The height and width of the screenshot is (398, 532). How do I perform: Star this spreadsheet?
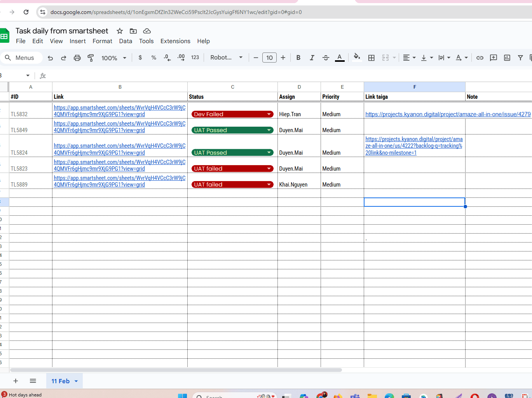(120, 31)
